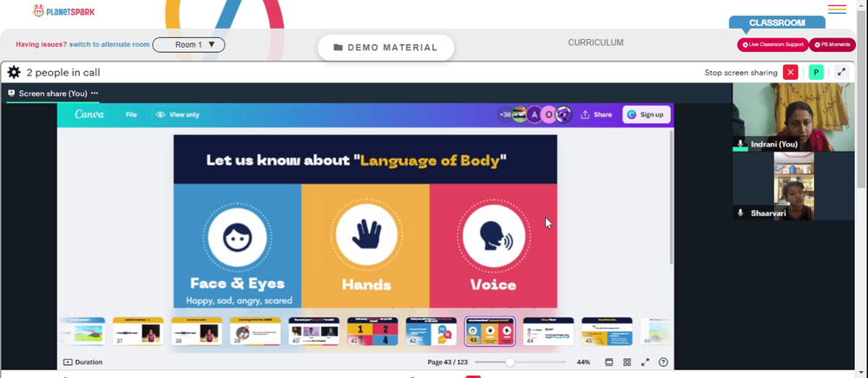Open Canva grid view icon
Viewport: 868px width, 378px height.
[x=628, y=362]
